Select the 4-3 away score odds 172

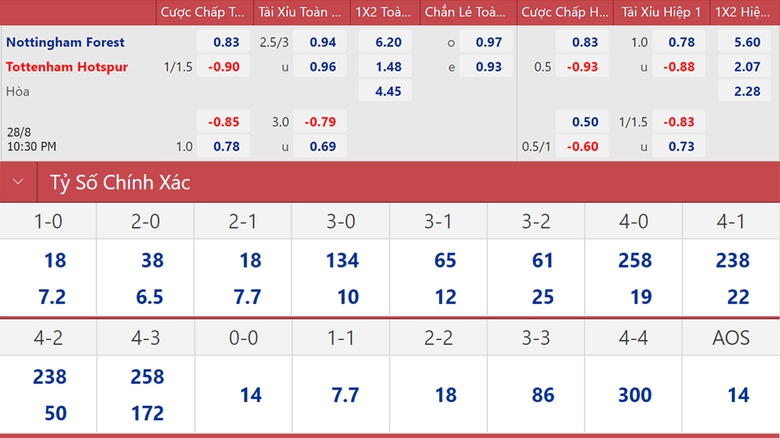pyautogui.click(x=146, y=412)
